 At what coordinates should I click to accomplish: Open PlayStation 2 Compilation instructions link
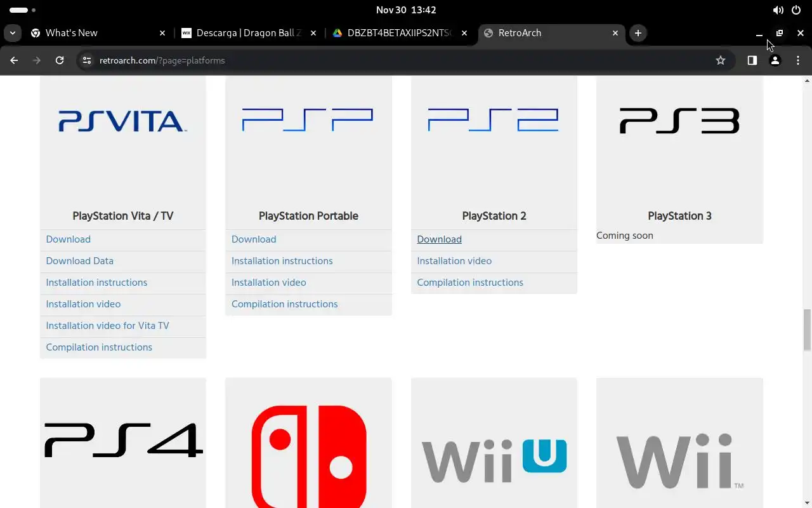pos(470,283)
